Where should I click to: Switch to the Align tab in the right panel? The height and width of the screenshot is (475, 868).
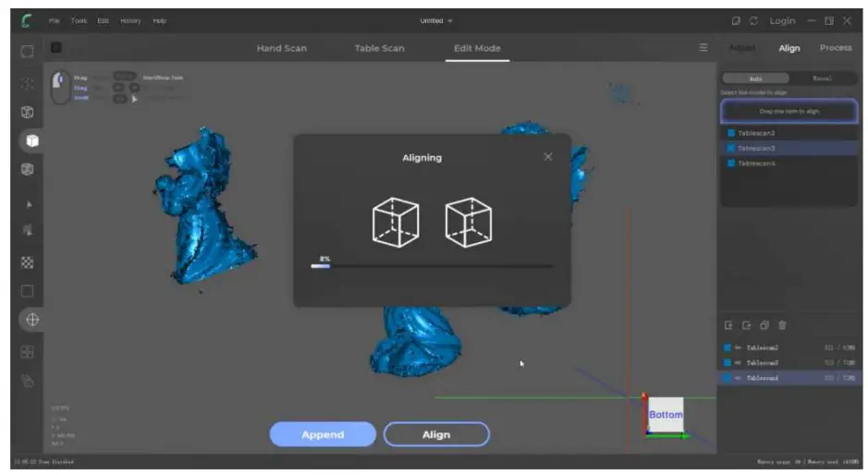click(x=789, y=48)
